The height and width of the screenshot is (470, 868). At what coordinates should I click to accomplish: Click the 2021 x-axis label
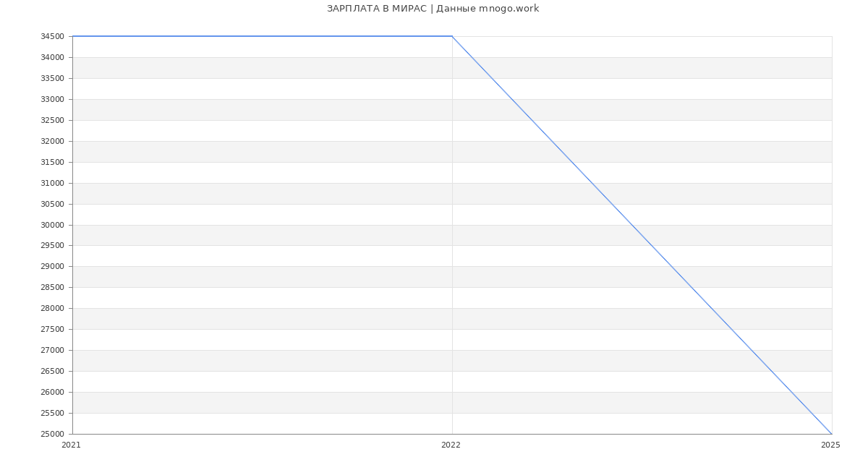(x=71, y=445)
